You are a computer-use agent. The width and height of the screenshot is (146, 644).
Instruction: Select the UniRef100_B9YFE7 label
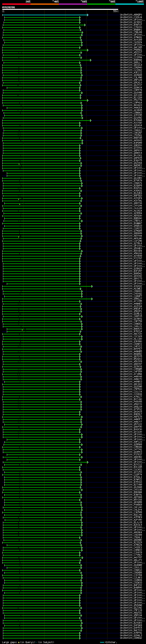point(131,349)
